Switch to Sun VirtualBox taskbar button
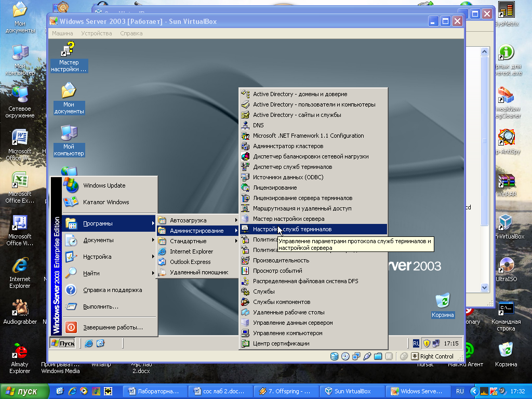532x399 pixels. (x=353, y=391)
